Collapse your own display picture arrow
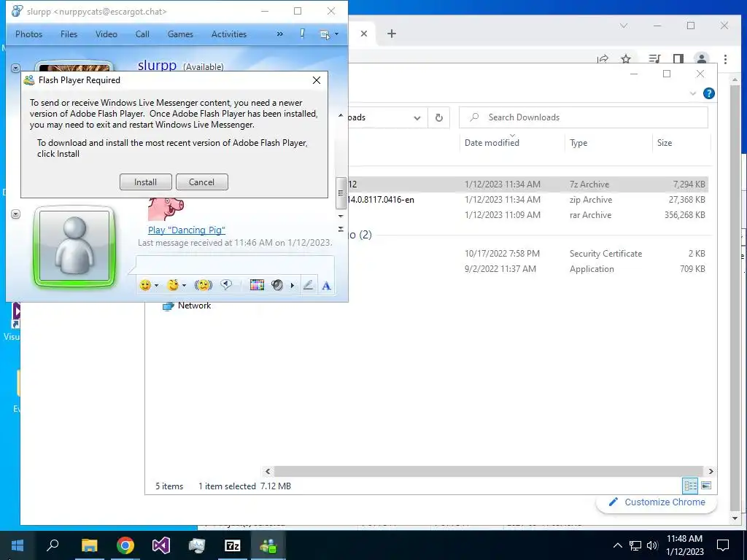 (15, 214)
